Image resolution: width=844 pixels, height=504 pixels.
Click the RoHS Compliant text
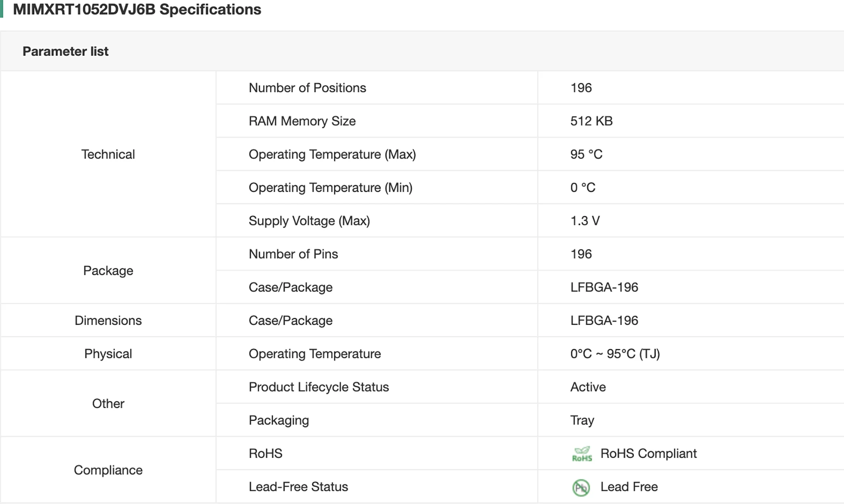[648, 453]
